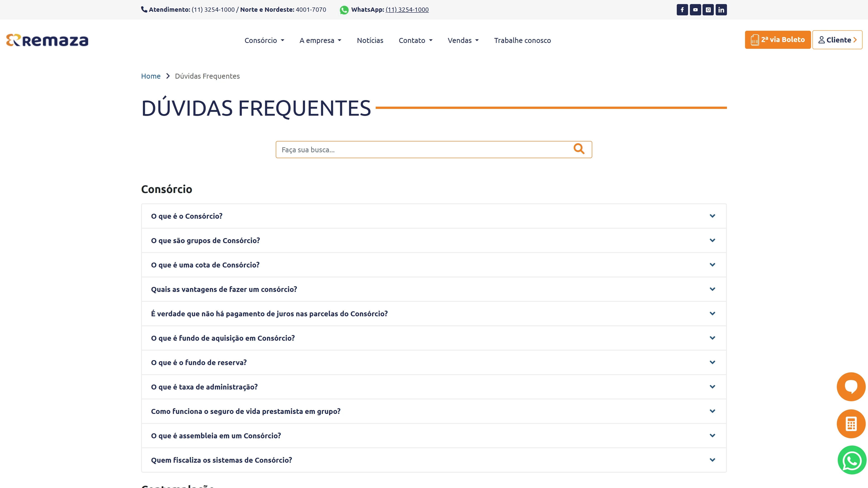Open the Instagram social icon

click(708, 10)
